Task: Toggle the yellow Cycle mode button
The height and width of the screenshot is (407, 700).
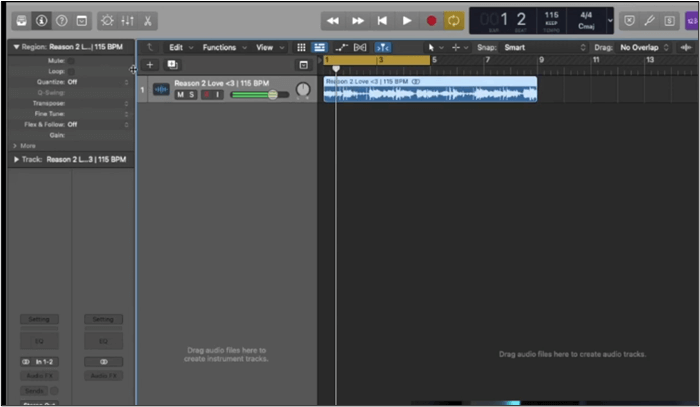Action: point(454,20)
